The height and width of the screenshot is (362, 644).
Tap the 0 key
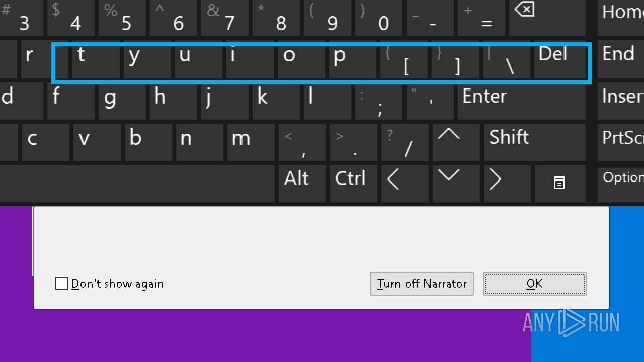tap(378, 18)
